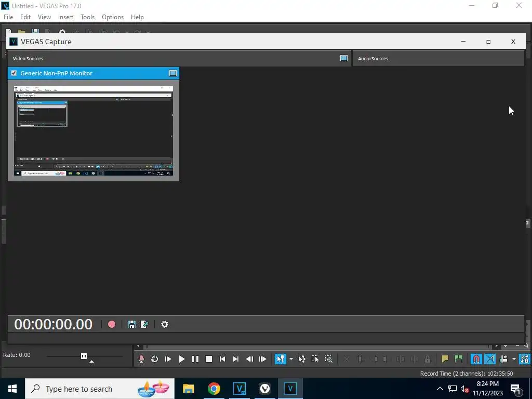This screenshot has width=532, height=399.
Task: Go to end of project
Action: click(236, 359)
